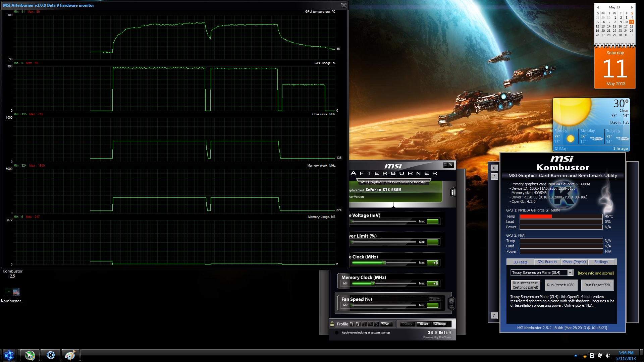Switch to Kombustor 'K' taskbar icon
This screenshot has width=644, height=362.
pyautogui.click(x=51, y=355)
